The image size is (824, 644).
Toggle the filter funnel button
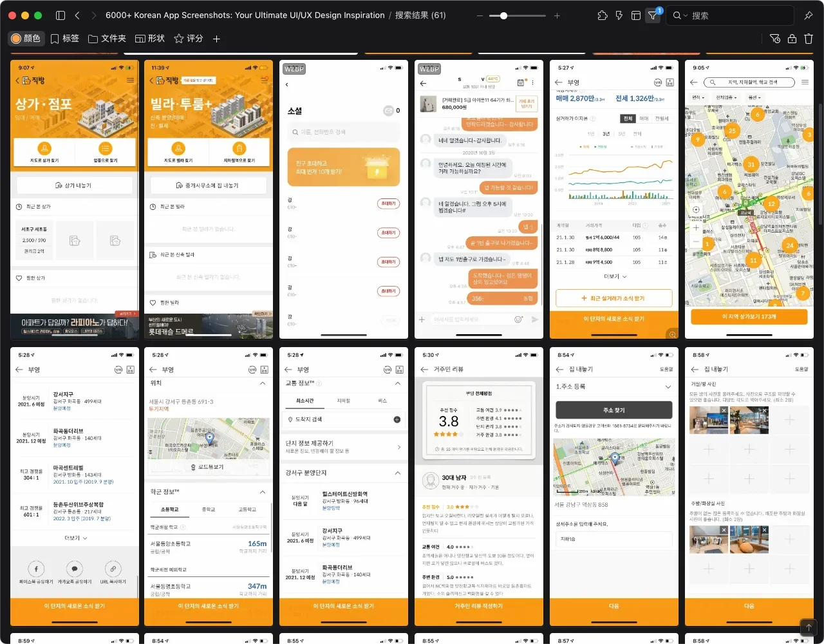pos(653,15)
